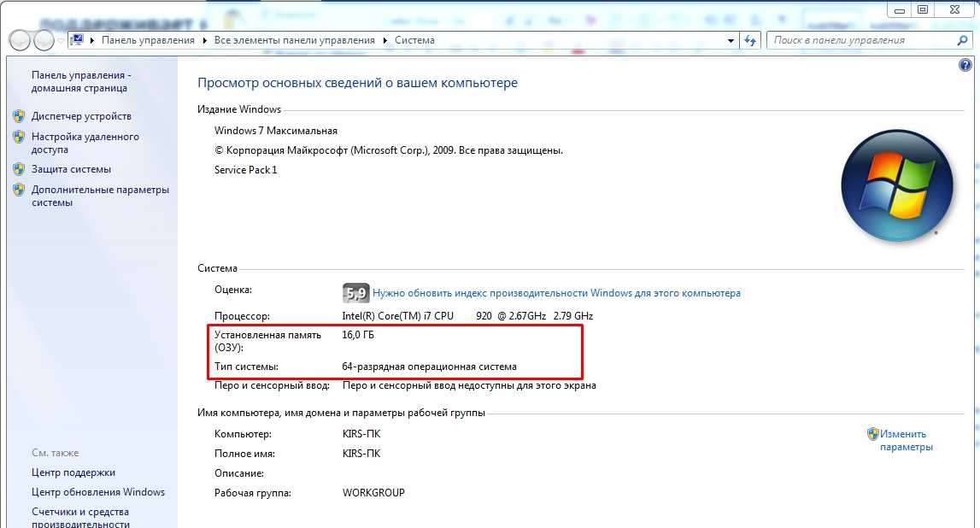Select the Панель управления breadcrumb
The width and height of the screenshot is (980, 528).
click(x=148, y=40)
